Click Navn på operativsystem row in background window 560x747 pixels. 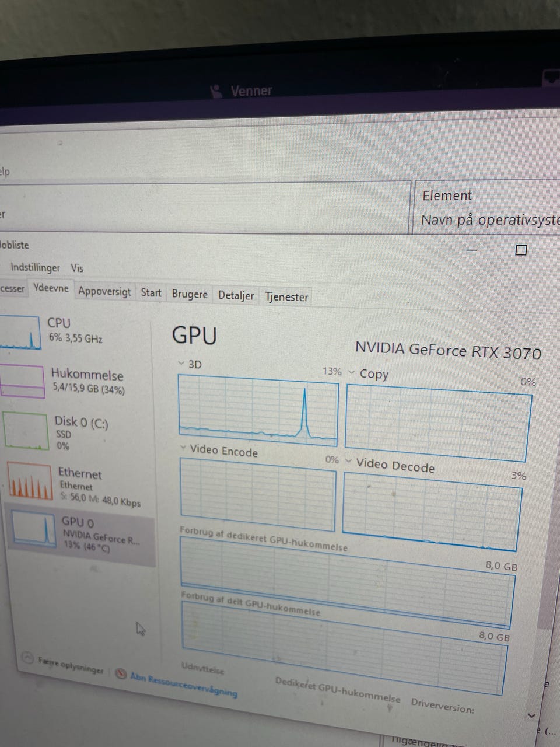(x=491, y=220)
